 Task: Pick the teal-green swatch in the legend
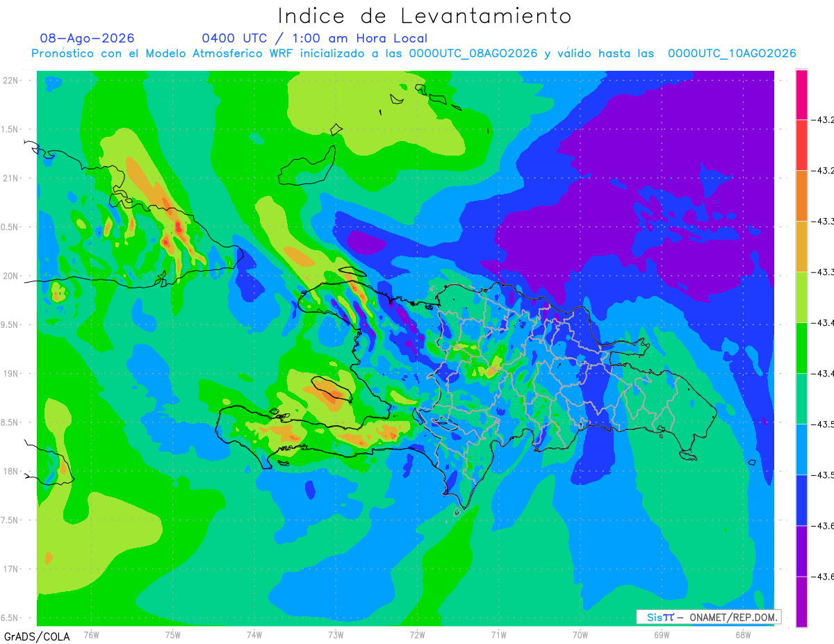(x=801, y=399)
